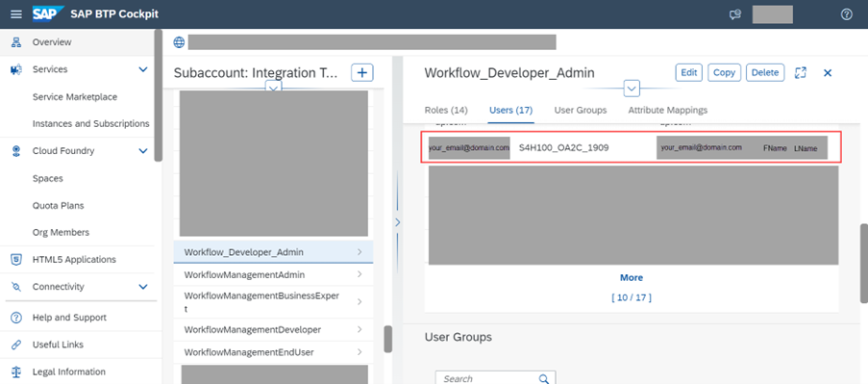
Task: Open the help question mark icon
Action: click(x=847, y=14)
